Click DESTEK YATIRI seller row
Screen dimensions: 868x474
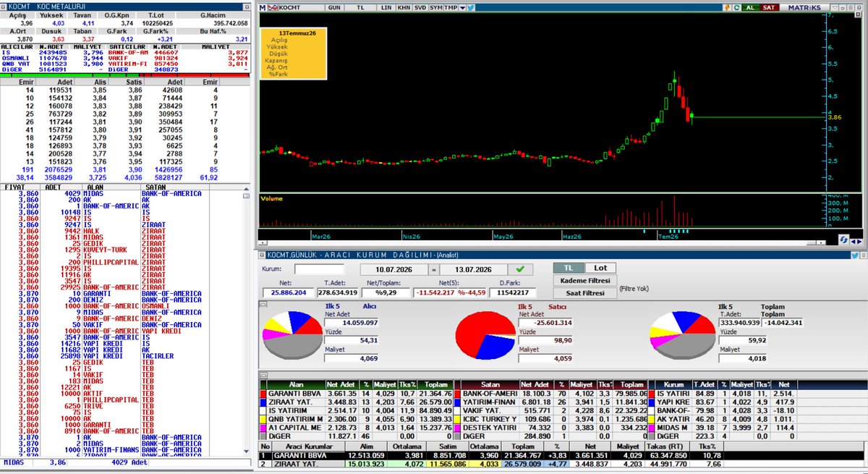(550, 428)
